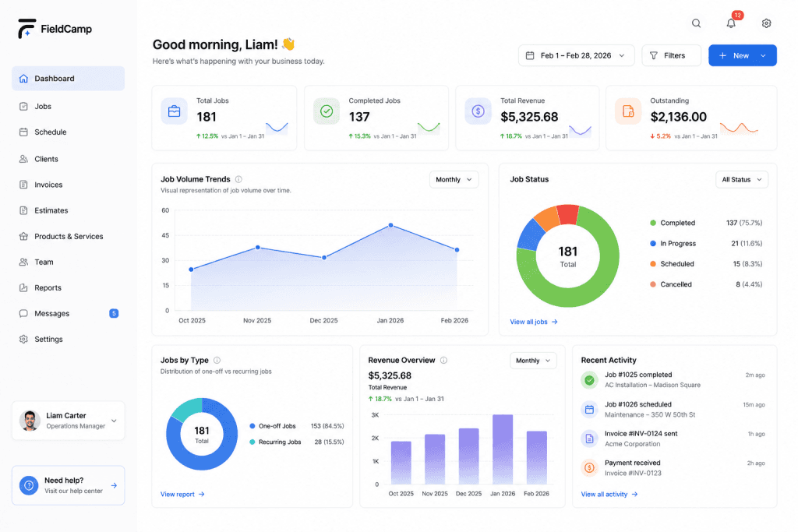Image resolution: width=798 pixels, height=532 pixels.
Task: Click the Oct 2025 bar in Revenue Overview
Action: (x=401, y=463)
